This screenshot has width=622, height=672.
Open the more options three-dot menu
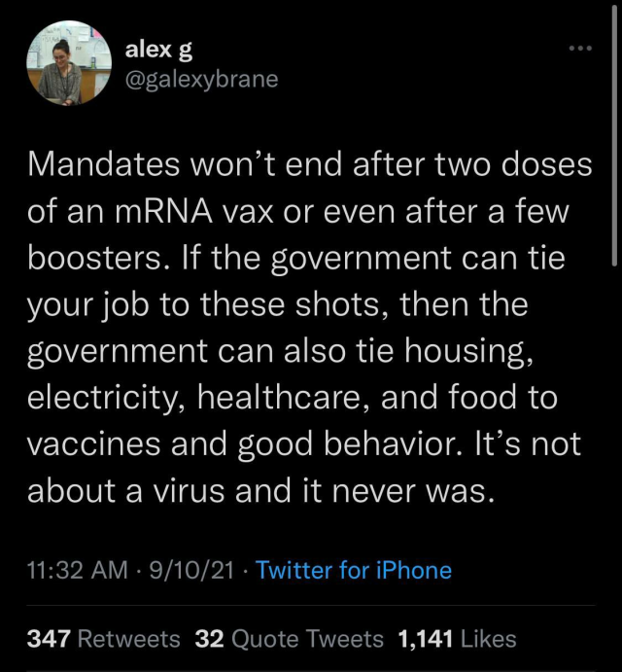579,48
